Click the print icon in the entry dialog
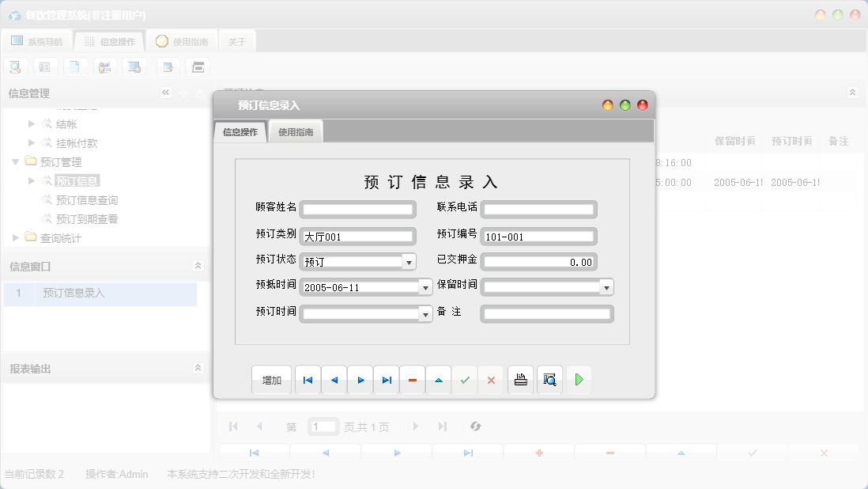This screenshot has height=489, width=868. (520, 380)
